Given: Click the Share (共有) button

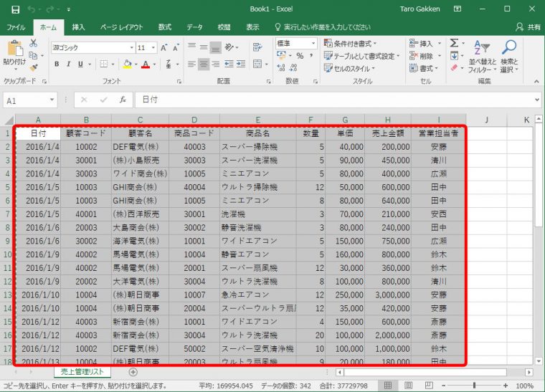Looking at the screenshot, I should [x=529, y=27].
